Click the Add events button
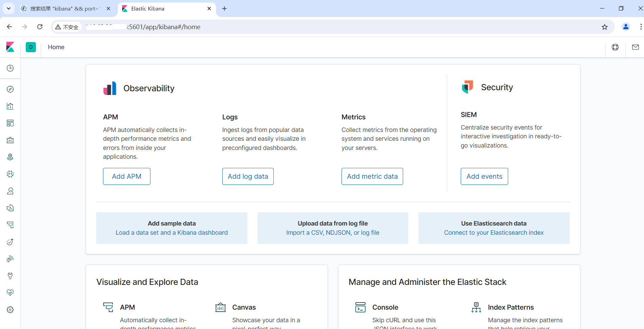This screenshot has height=329, width=644. coord(484,176)
